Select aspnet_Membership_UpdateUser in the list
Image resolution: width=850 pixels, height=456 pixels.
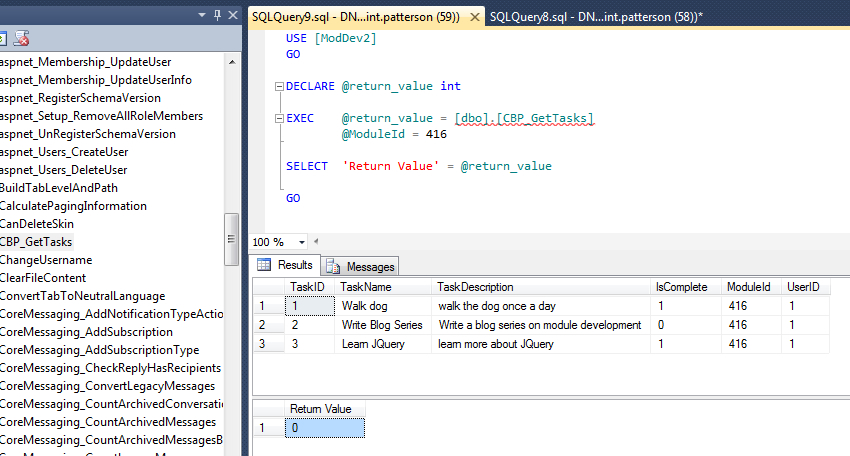[x=85, y=62]
